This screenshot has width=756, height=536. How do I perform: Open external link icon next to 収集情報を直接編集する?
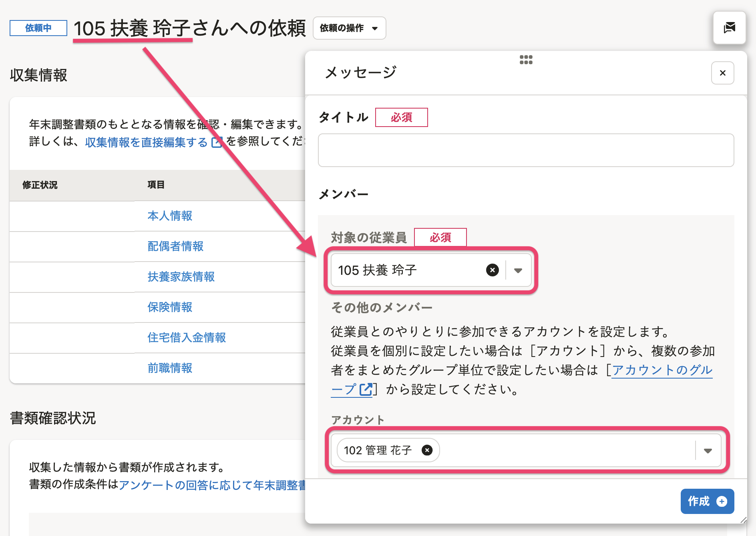(x=217, y=142)
